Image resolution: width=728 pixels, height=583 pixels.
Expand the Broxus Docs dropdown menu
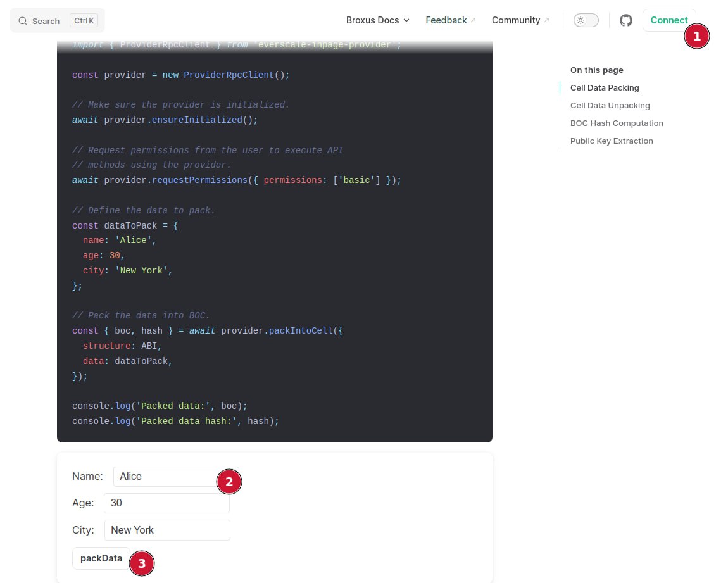click(x=377, y=20)
